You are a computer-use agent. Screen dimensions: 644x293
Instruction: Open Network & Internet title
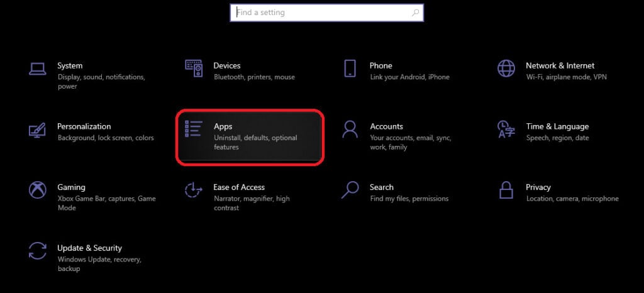click(x=560, y=65)
